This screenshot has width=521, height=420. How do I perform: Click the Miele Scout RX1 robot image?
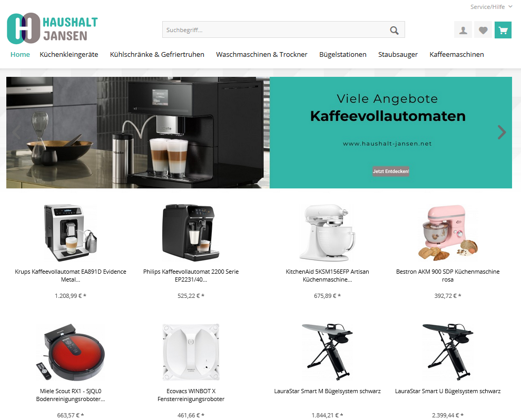[x=71, y=352]
